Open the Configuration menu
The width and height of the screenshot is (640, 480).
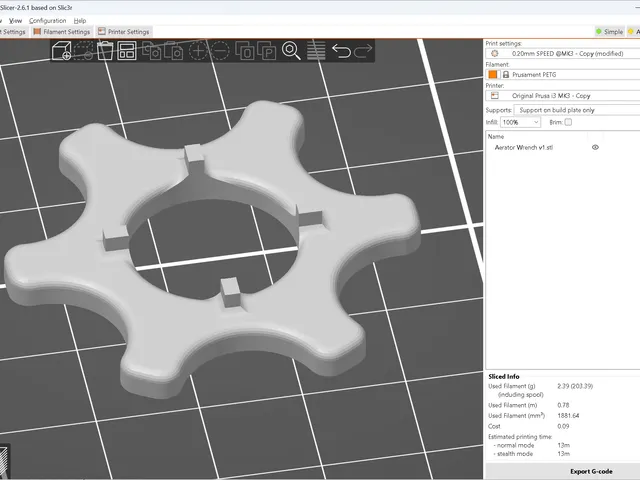coord(47,20)
